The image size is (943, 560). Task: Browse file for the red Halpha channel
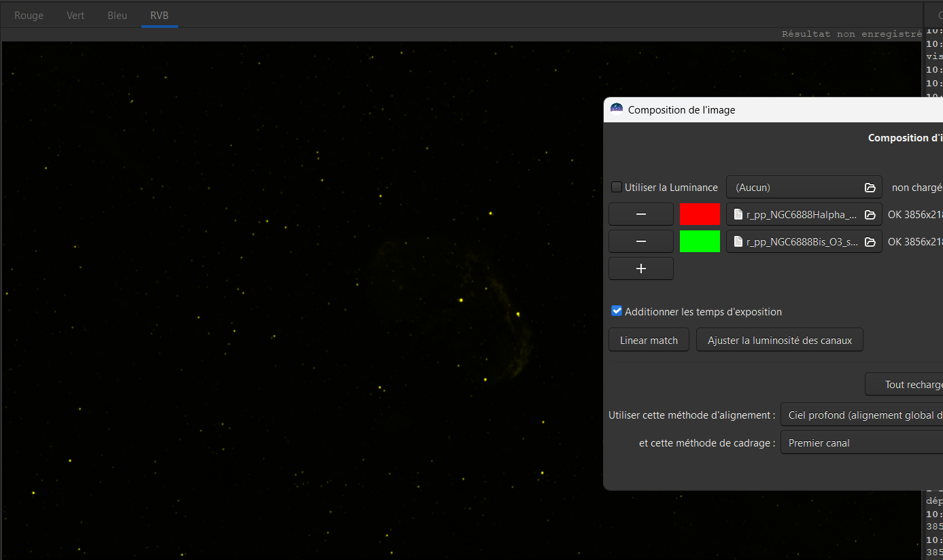pyautogui.click(x=870, y=215)
